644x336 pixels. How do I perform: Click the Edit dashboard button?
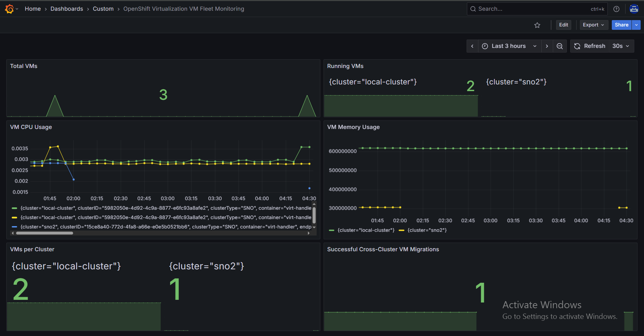563,25
